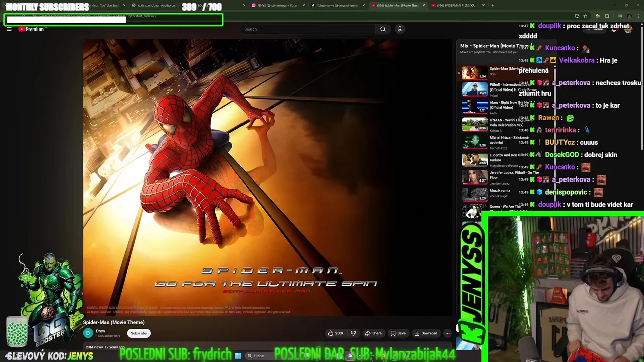
Task: Play Pitbull International Love from the mix
Action: pos(474,90)
